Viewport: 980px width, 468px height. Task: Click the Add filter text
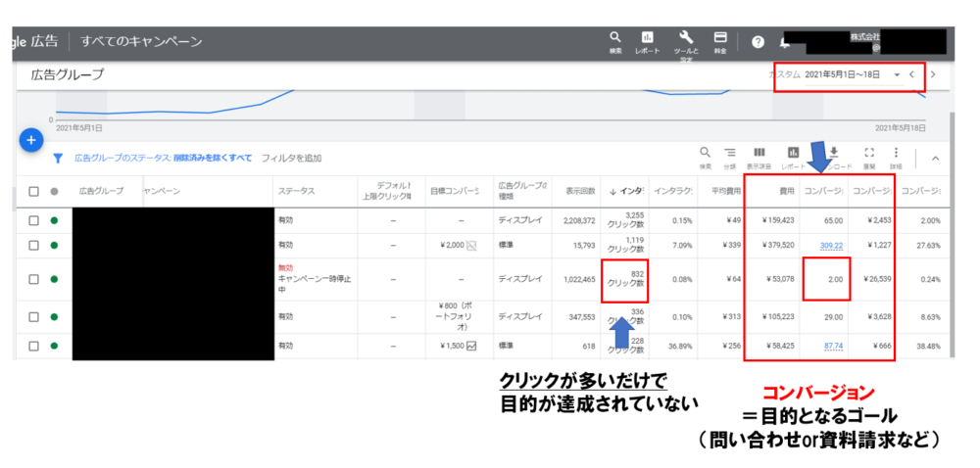(x=291, y=158)
